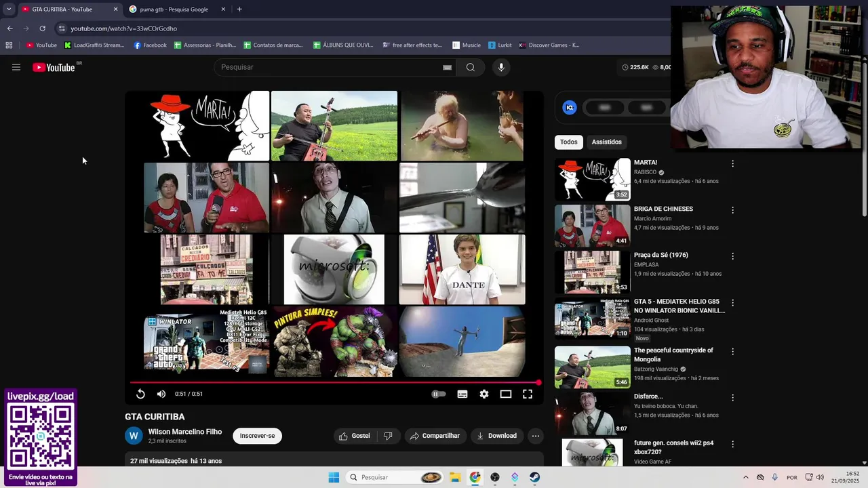
Task: Reload the current page
Action: [42, 28]
